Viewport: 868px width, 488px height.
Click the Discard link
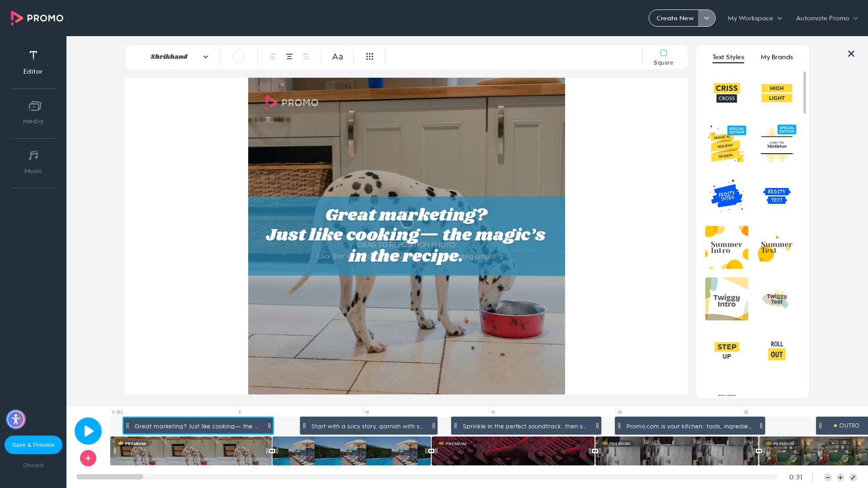pos(33,465)
